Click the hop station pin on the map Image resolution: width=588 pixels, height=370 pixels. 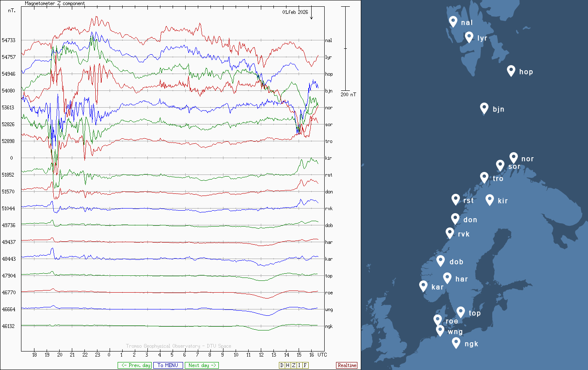click(511, 71)
